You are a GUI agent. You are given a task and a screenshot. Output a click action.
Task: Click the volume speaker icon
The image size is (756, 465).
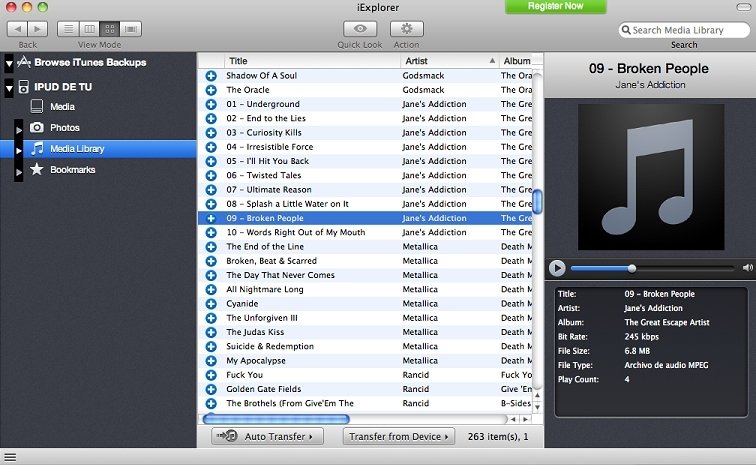(x=747, y=268)
